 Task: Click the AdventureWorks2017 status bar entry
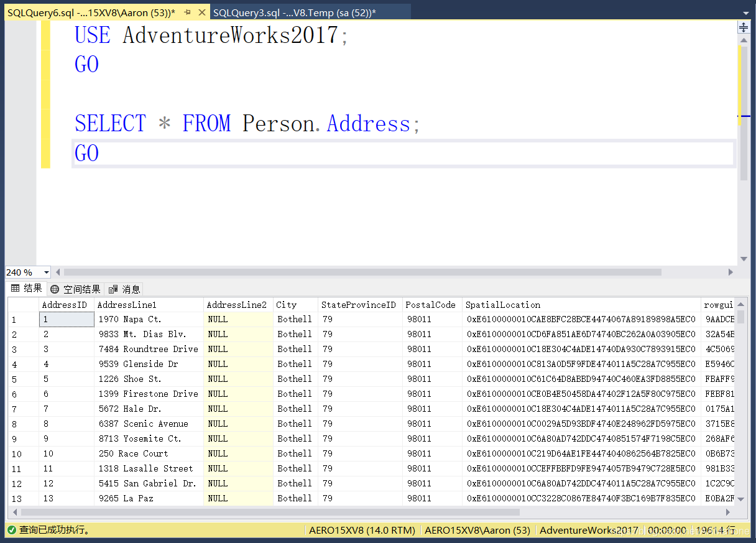pyautogui.click(x=589, y=530)
